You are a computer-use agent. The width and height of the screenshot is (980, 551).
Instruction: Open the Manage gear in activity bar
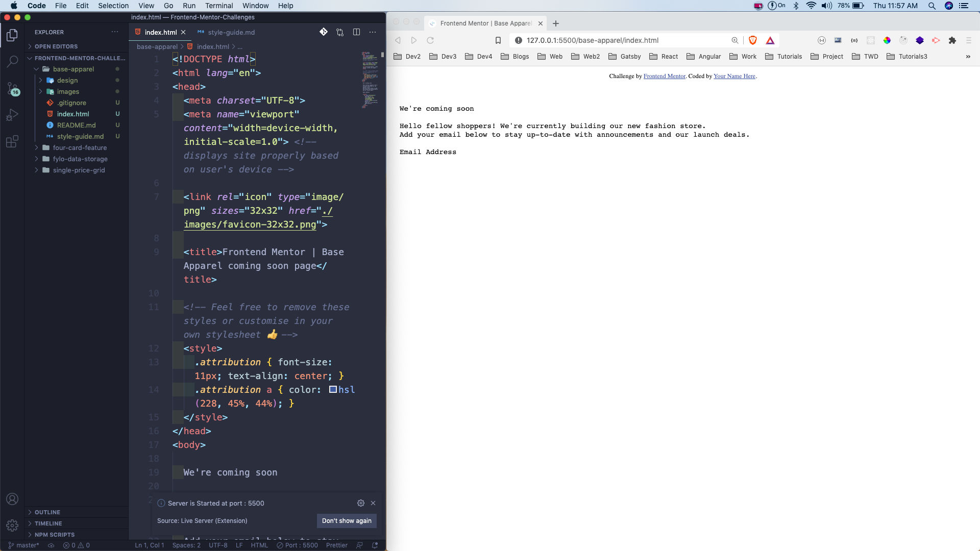click(x=12, y=525)
